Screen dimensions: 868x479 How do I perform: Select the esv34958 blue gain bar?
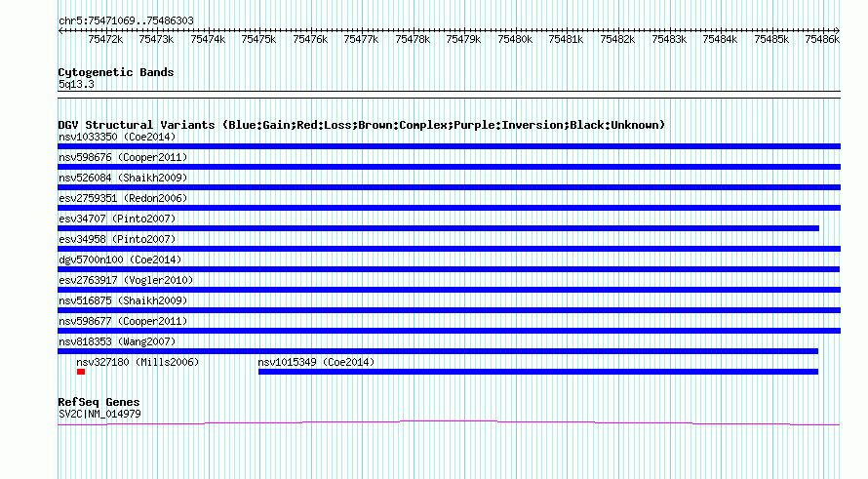point(449,249)
